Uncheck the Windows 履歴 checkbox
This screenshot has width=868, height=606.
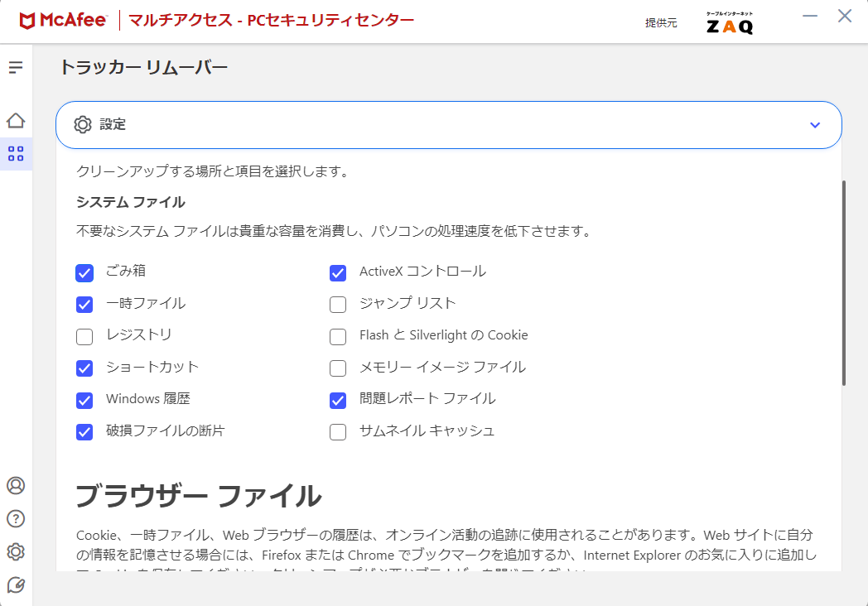tap(84, 400)
